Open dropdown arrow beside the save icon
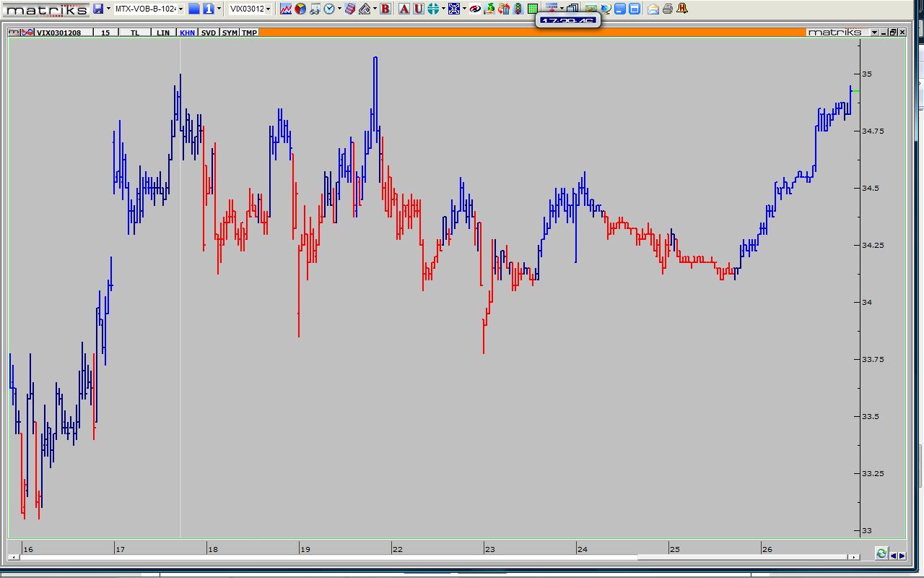 tap(108, 9)
